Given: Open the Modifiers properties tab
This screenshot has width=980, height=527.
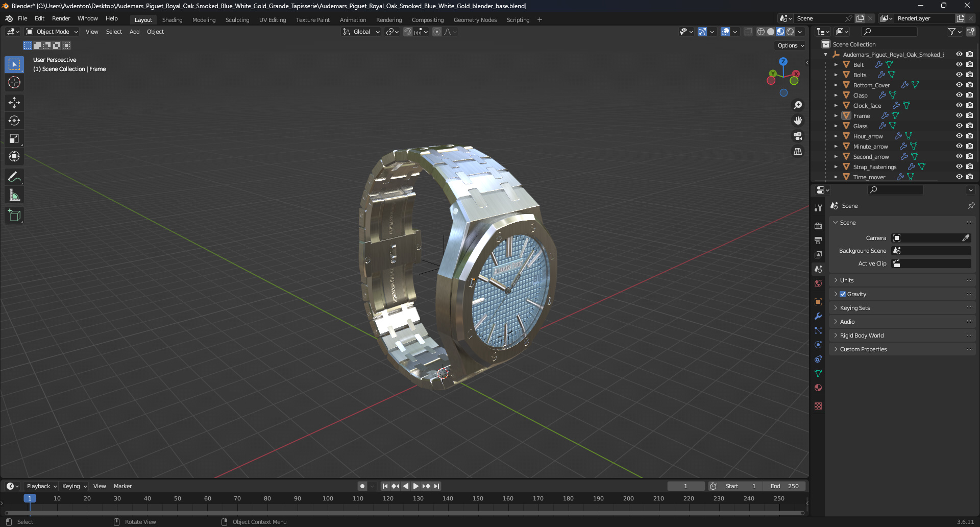Looking at the screenshot, I should pyautogui.click(x=818, y=316).
